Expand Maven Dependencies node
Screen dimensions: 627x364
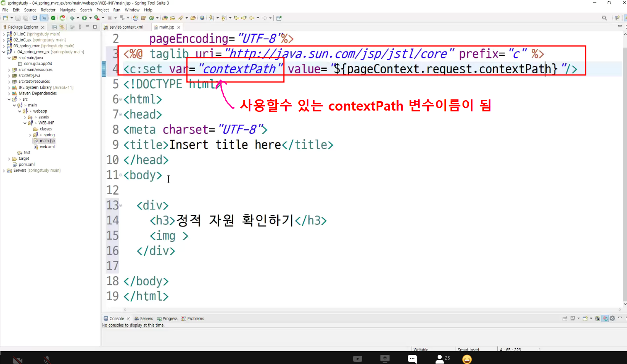pyautogui.click(x=9, y=94)
